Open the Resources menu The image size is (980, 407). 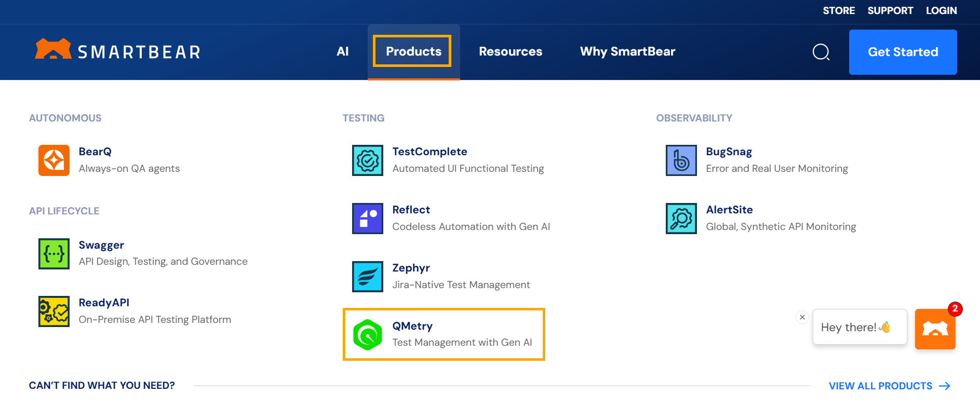coord(511,51)
